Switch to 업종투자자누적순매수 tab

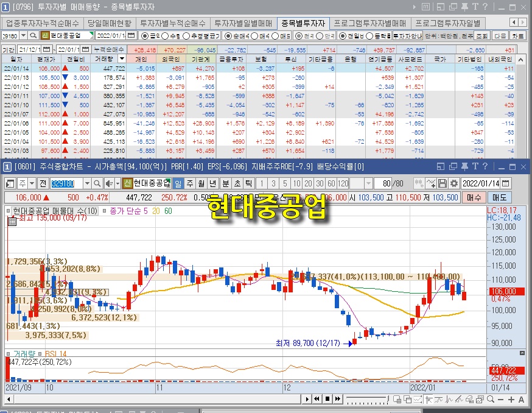pyautogui.click(x=43, y=23)
